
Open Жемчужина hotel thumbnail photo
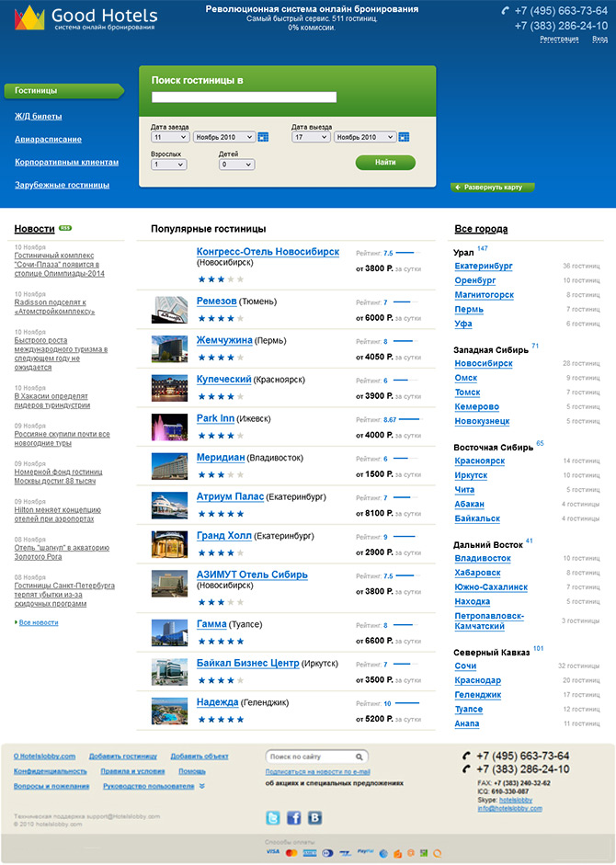point(169,348)
